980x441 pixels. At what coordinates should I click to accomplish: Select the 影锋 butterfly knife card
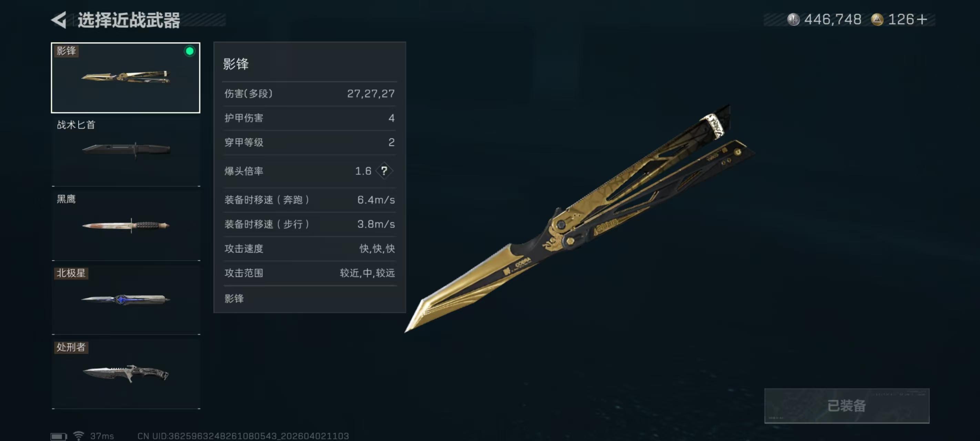125,78
